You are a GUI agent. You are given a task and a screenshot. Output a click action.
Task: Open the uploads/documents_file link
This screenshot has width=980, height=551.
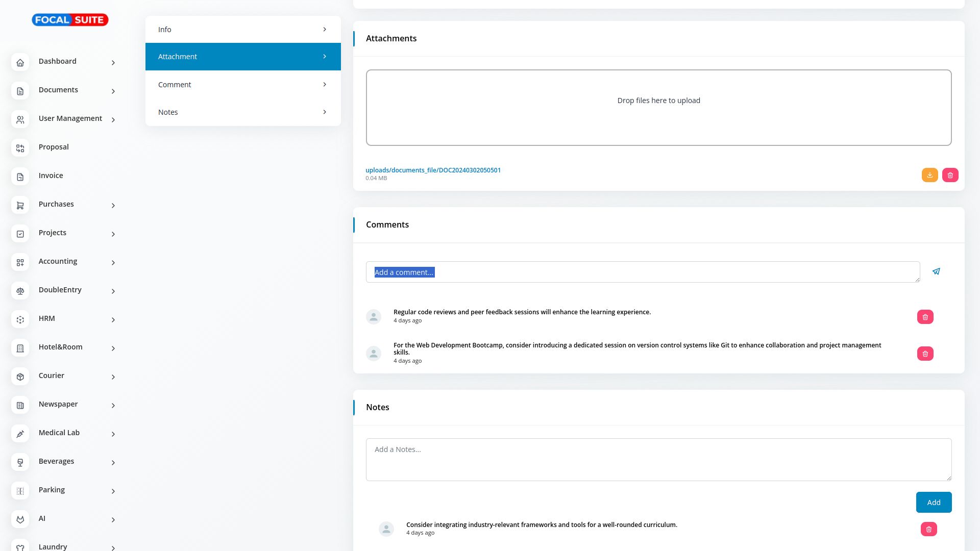433,170
